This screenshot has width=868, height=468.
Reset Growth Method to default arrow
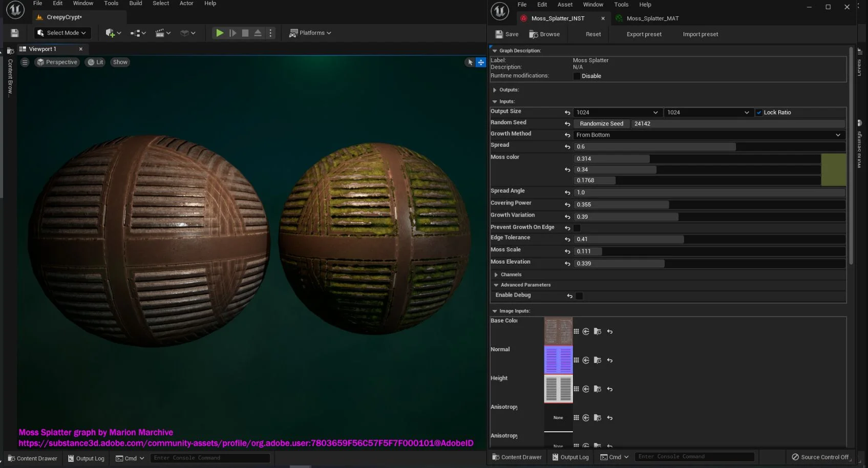click(x=567, y=135)
